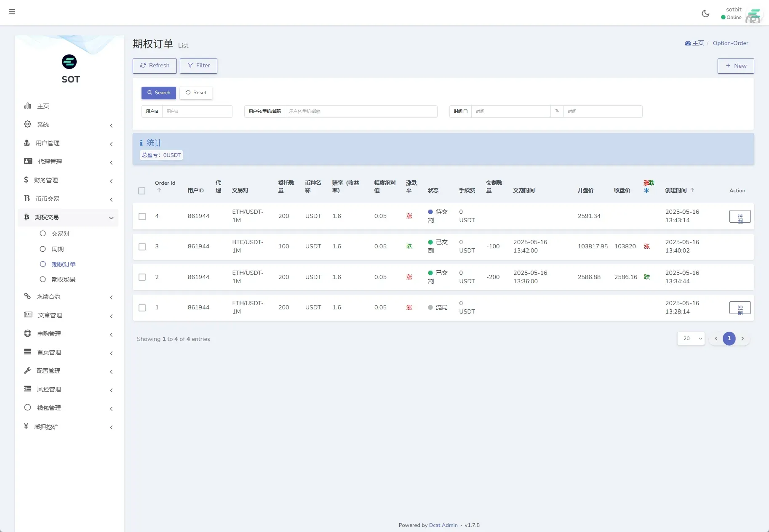Click the hamburger menu icon
The width and height of the screenshot is (769, 532).
12,12
